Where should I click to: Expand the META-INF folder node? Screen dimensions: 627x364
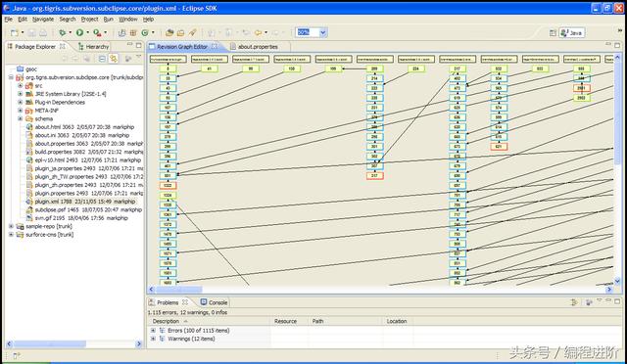point(20,111)
